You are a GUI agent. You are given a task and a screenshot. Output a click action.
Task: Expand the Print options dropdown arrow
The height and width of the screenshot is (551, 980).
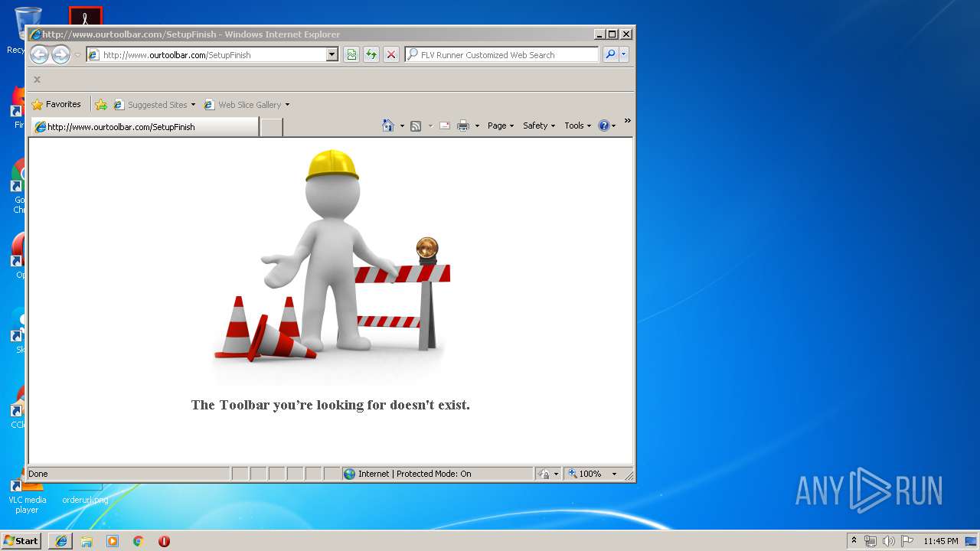coord(477,126)
